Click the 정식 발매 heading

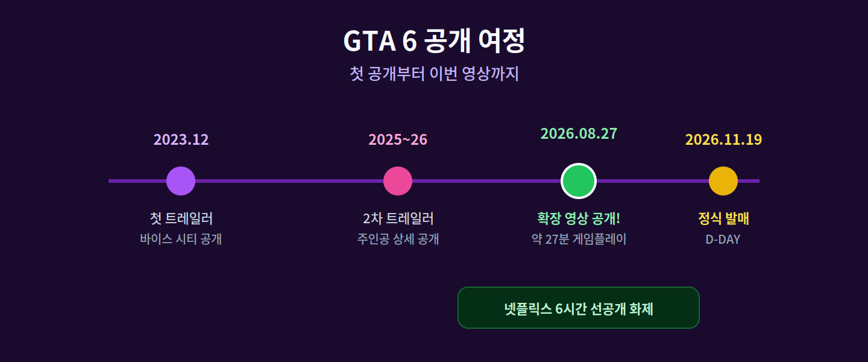coord(723,218)
